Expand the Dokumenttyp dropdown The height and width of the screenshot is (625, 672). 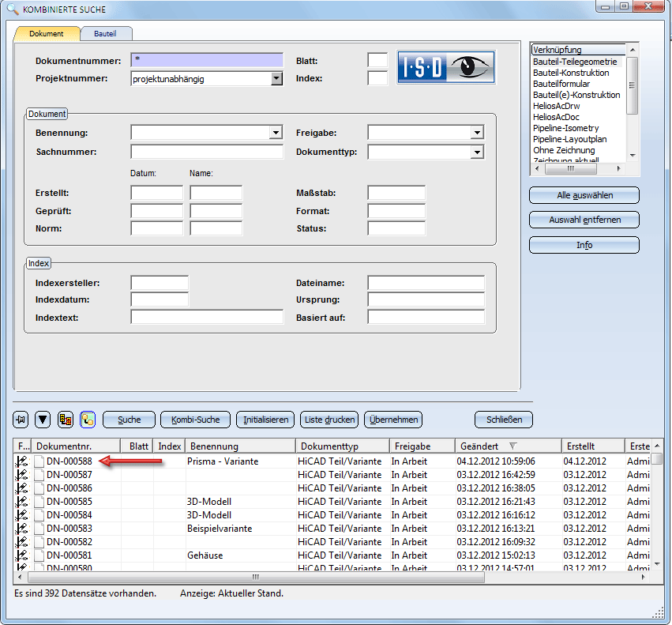pyautogui.click(x=477, y=152)
